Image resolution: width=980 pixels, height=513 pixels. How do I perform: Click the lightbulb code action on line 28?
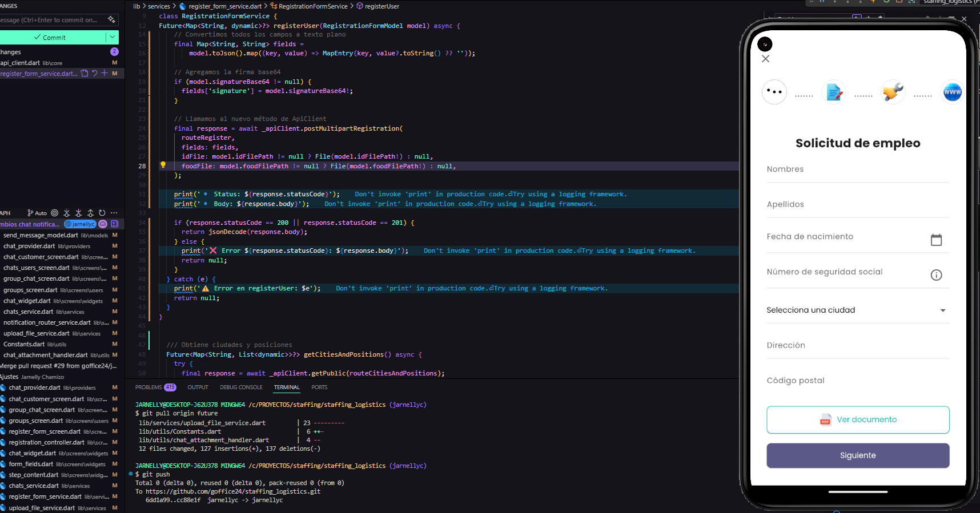click(163, 165)
